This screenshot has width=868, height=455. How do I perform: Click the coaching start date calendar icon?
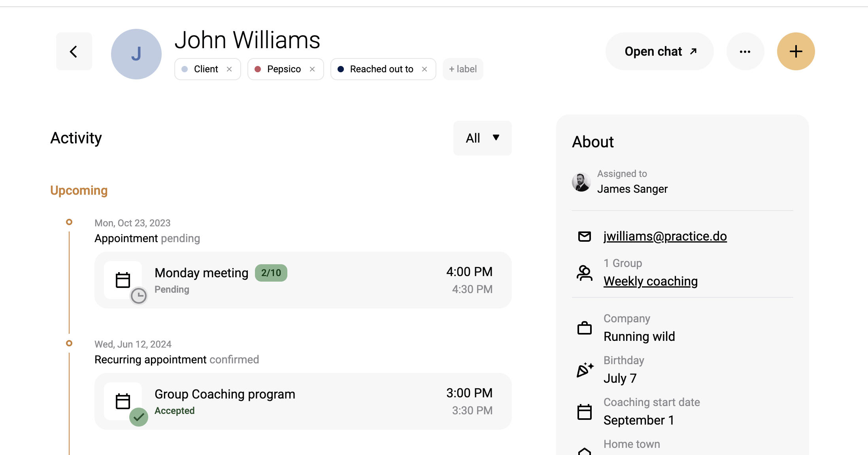click(x=585, y=412)
